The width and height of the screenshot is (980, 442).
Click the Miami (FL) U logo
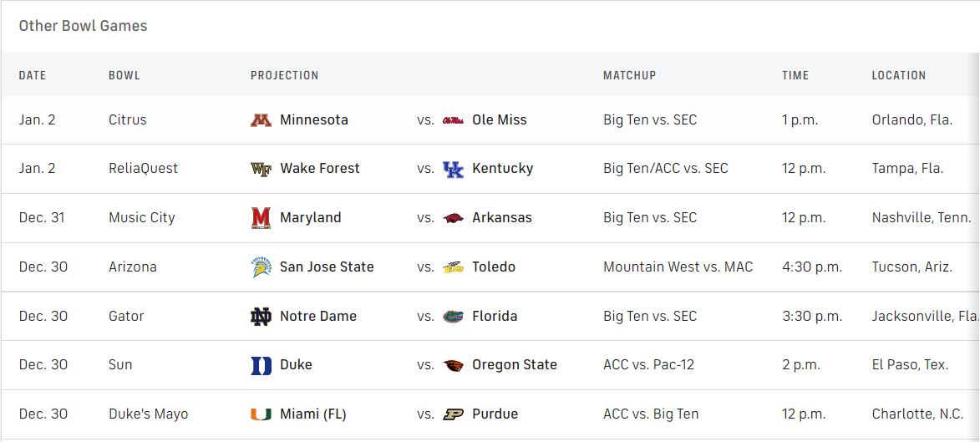pyautogui.click(x=261, y=414)
